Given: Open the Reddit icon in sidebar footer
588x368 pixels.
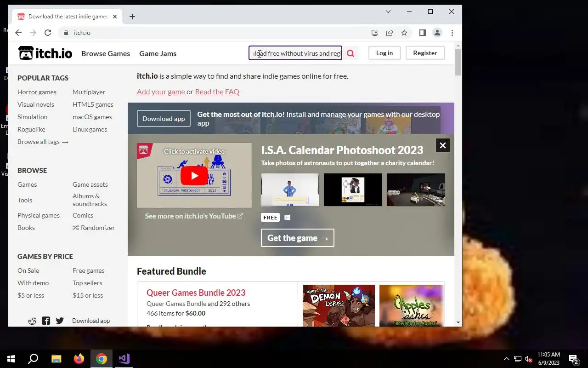Looking at the screenshot, I should tap(32, 321).
